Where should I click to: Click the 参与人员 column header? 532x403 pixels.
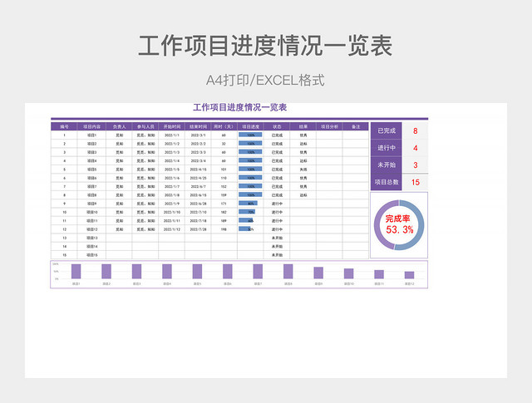pos(145,126)
